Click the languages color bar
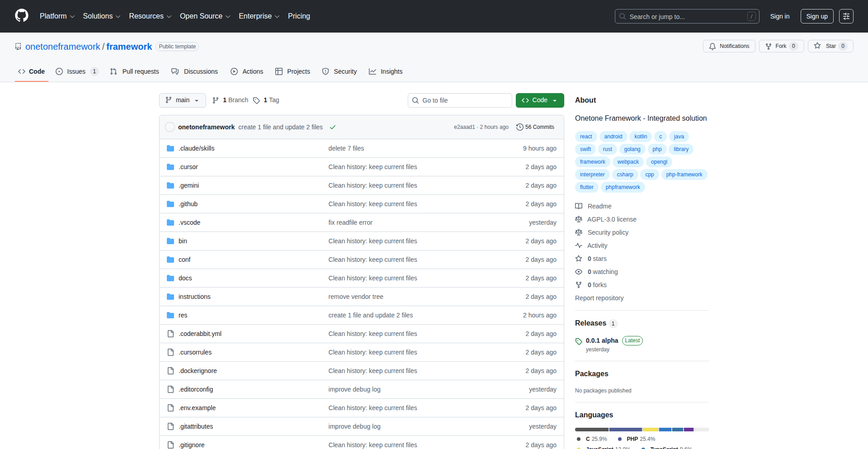Viewport: 868px width, 449px height. coord(641,430)
